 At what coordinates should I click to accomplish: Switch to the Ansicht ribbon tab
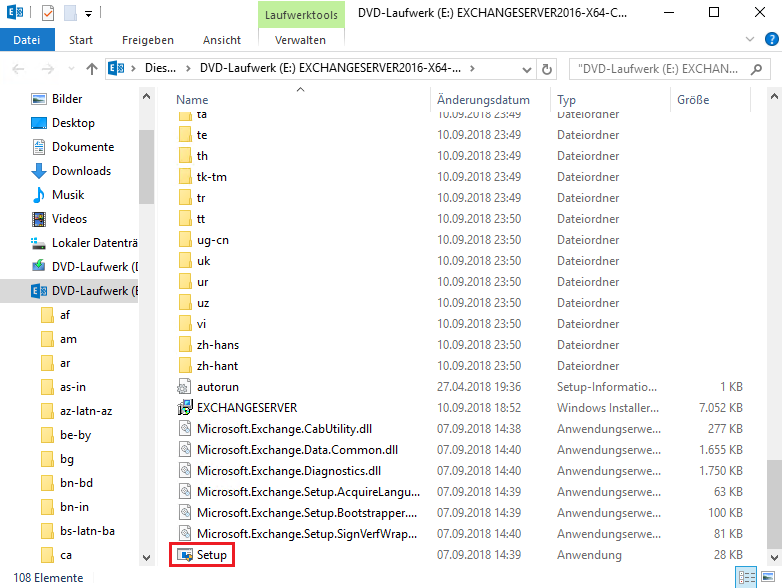[x=221, y=40]
